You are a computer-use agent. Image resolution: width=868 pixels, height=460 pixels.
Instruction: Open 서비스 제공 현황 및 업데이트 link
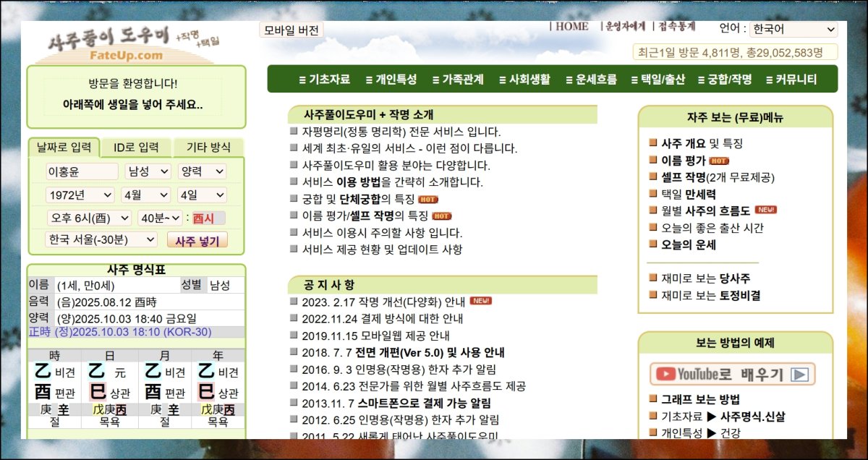[x=383, y=250]
